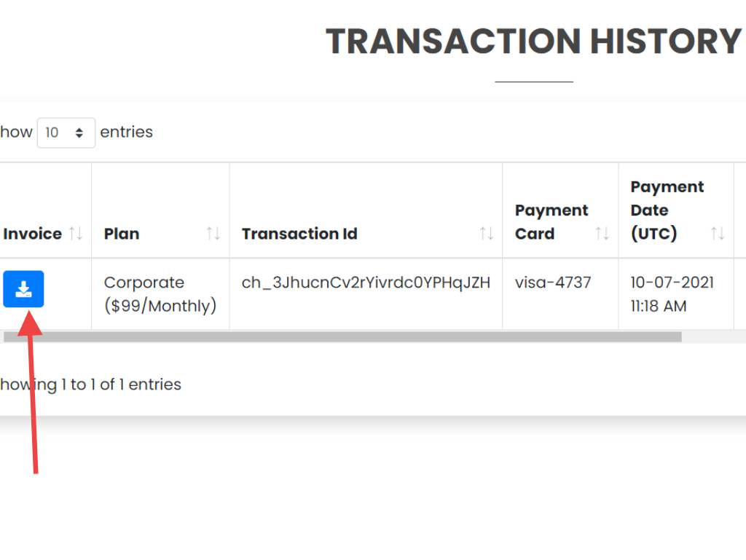Click the dropdown arrows beside 10
Screen dimensions: 746x560
pyautogui.click(x=79, y=133)
